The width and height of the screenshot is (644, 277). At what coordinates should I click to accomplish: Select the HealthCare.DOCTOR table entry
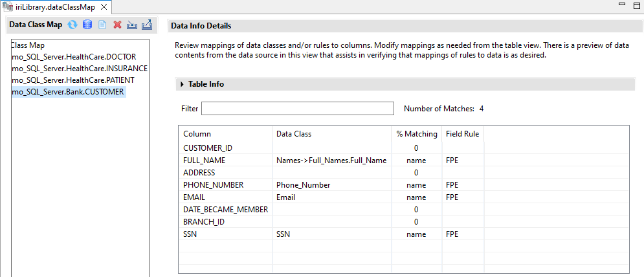[74, 57]
